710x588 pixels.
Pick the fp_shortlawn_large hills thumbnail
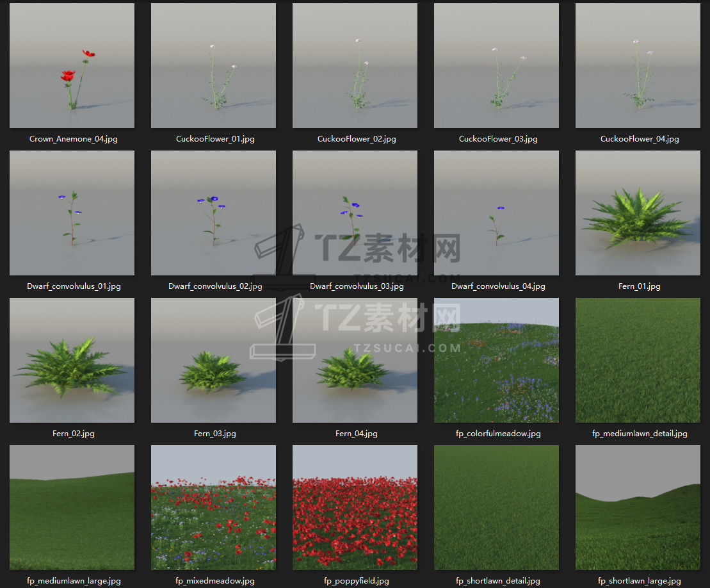click(x=638, y=507)
